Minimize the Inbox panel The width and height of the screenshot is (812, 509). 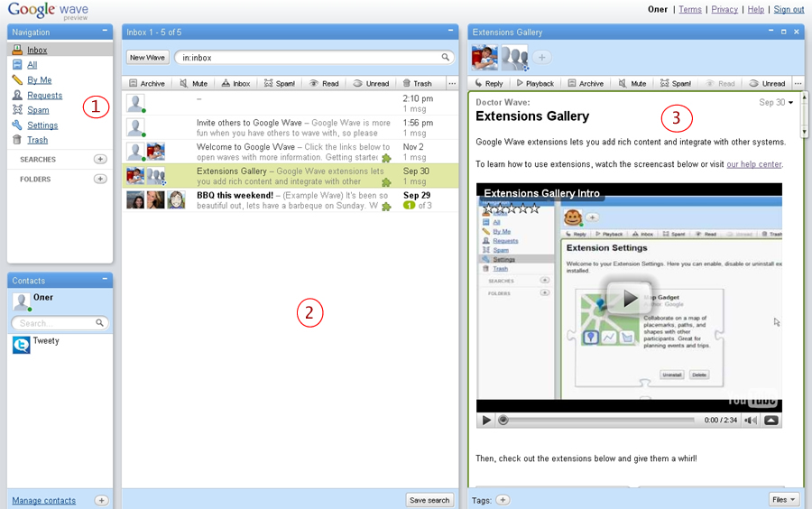[450, 31]
